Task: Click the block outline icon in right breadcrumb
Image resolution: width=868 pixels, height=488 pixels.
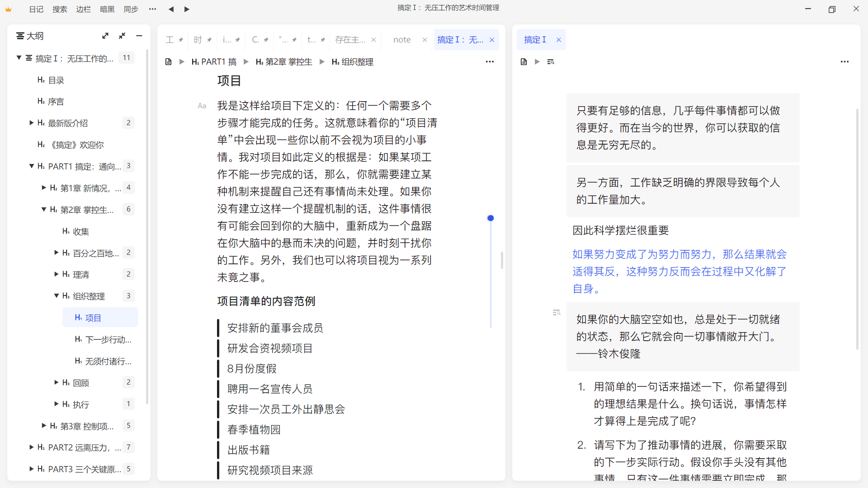Action: click(551, 61)
